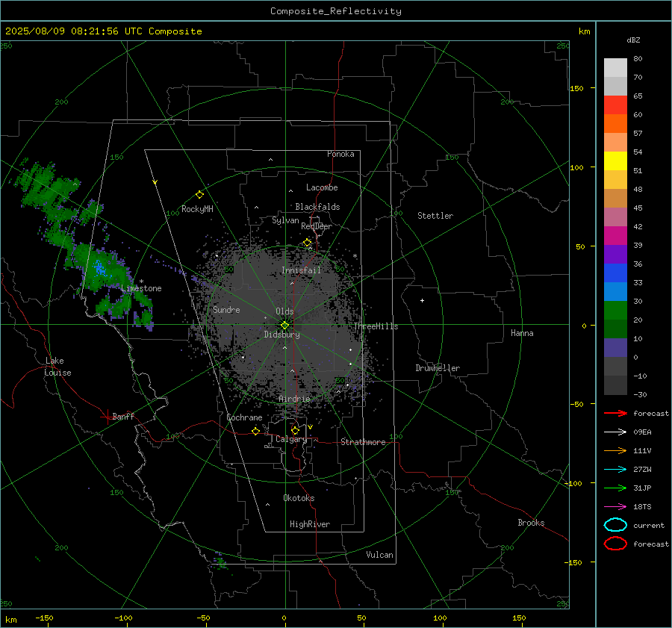Click the Limestone label
Image resolution: width=672 pixels, height=628 pixels.
pos(141,288)
